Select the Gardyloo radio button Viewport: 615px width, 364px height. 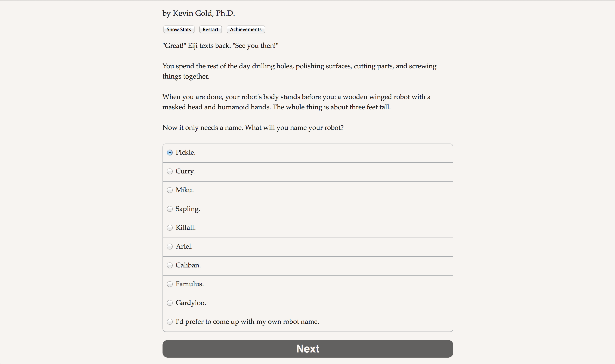point(170,303)
